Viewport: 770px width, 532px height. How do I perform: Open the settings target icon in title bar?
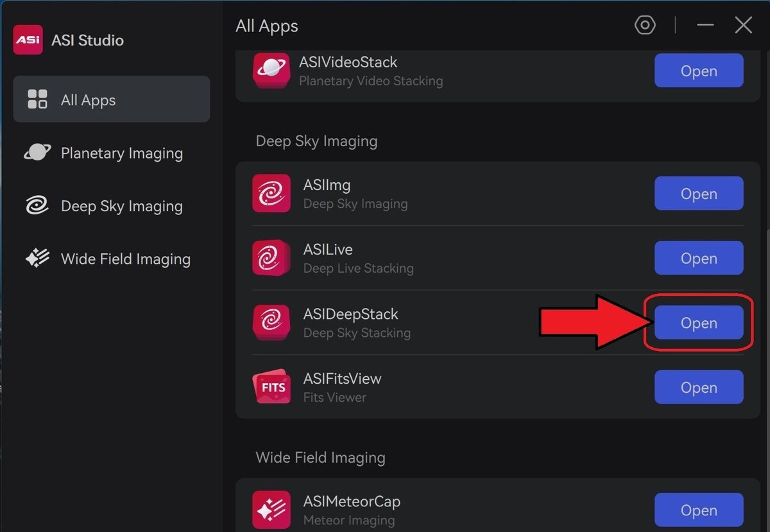coord(644,25)
